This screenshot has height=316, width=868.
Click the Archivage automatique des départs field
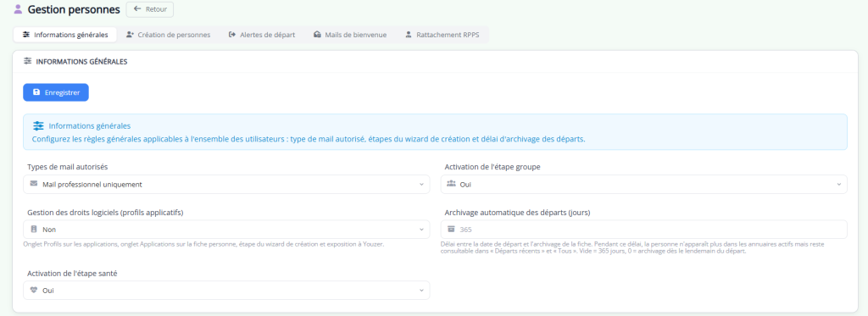coord(644,229)
